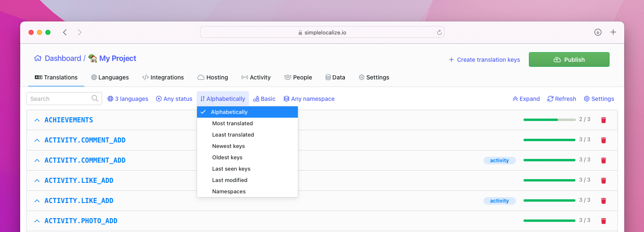Viewport: 644px width, 232px height.
Task: Open the 3 languages filter
Action: [128, 99]
